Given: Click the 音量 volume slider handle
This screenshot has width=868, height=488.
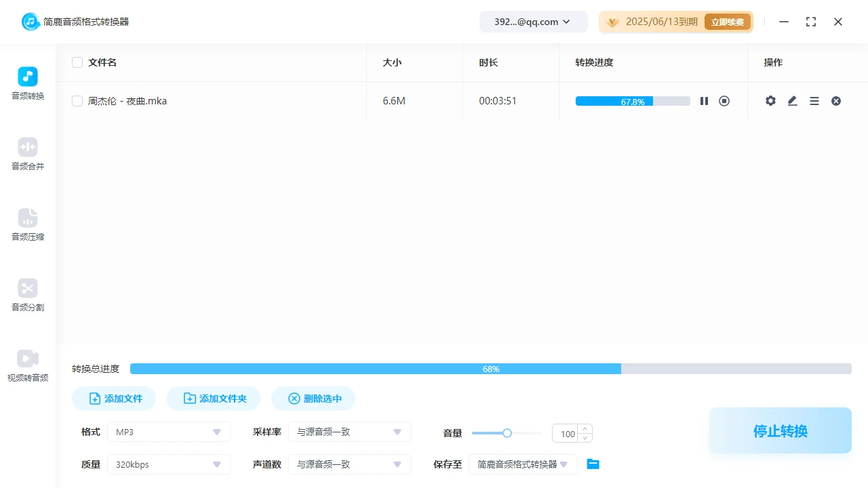Looking at the screenshot, I should (x=507, y=433).
